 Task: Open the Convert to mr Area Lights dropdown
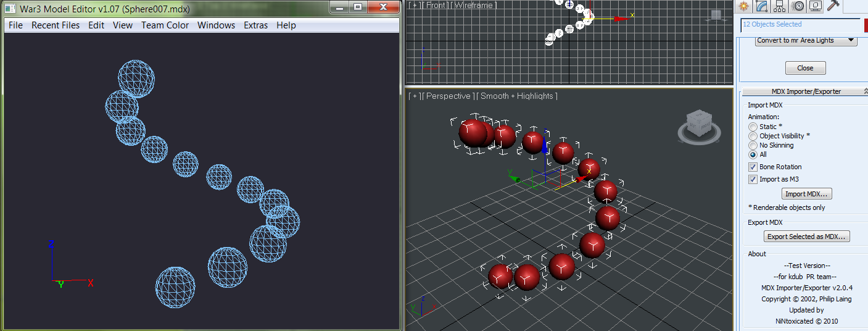coord(806,40)
